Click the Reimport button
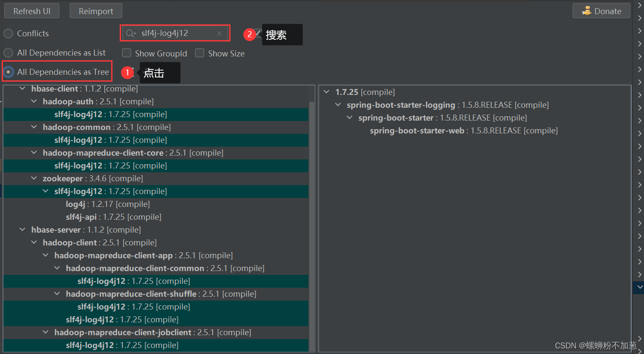Image resolution: width=644 pixels, height=354 pixels. tap(96, 11)
